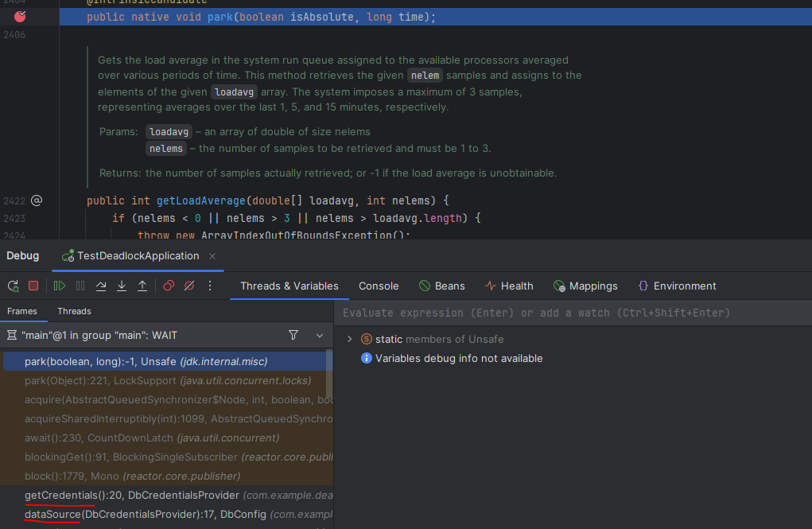Screen dimensions: 812x529
Task: Select the getCredentials():20, DbCredentialsProvider frame
Action: click(x=167, y=496)
